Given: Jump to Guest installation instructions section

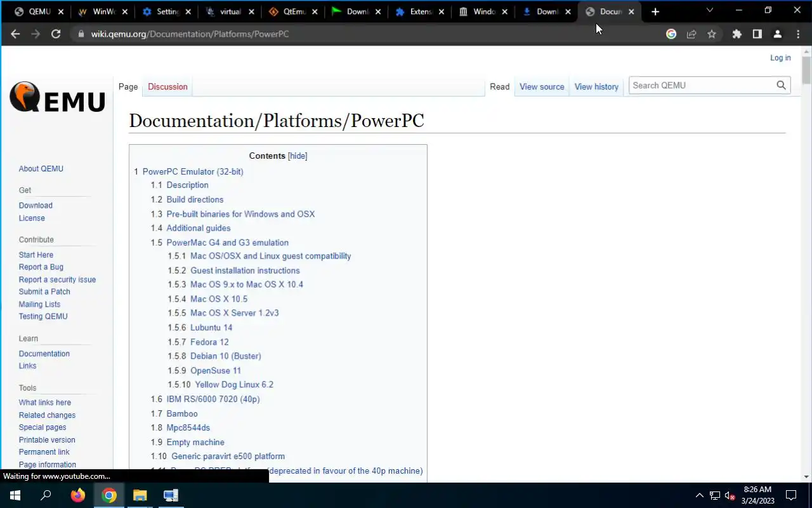Looking at the screenshot, I should pyautogui.click(x=245, y=271).
